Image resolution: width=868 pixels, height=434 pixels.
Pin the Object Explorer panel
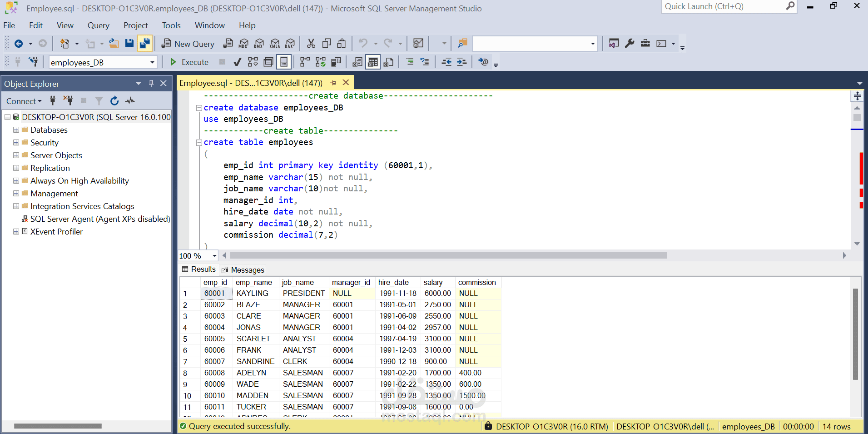[151, 84]
